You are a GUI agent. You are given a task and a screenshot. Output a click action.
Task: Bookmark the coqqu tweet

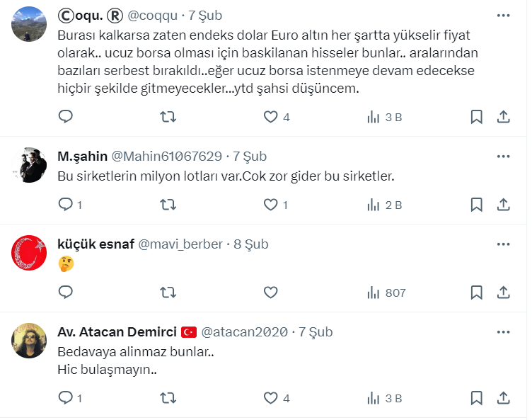477,117
